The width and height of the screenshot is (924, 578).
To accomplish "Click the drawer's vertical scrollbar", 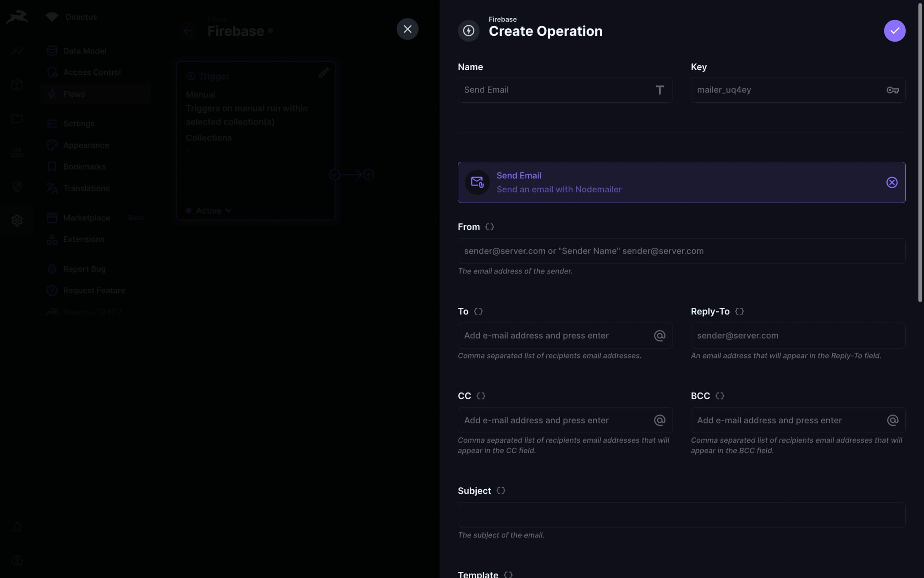I will [920, 153].
